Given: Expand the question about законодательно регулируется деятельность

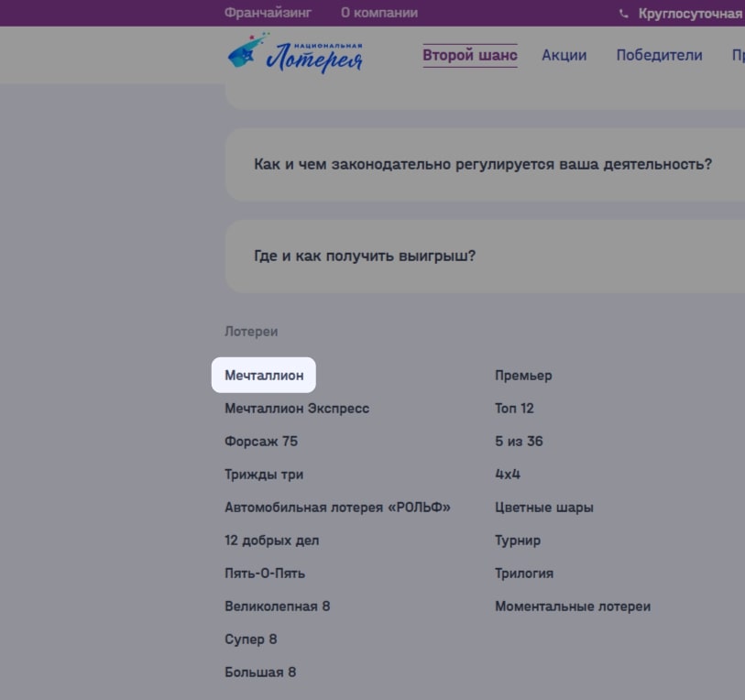Looking at the screenshot, I should (x=485, y=164).
